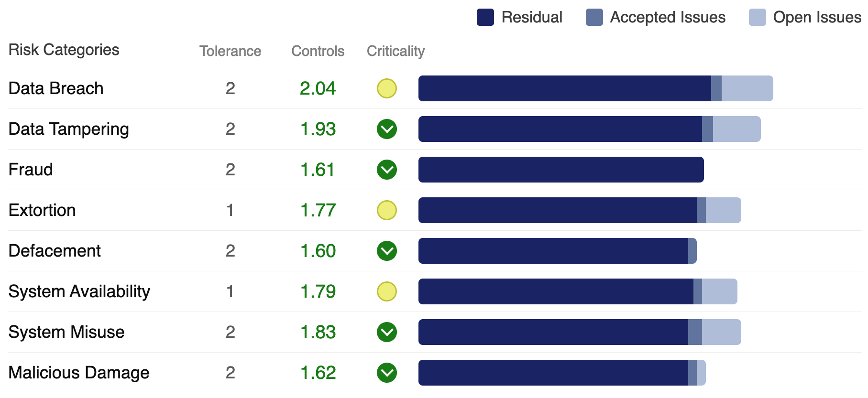This screenshot has width=868, height=398.
Task: Click the green chevron icon for System Misuse
Action: pos(387,332)
